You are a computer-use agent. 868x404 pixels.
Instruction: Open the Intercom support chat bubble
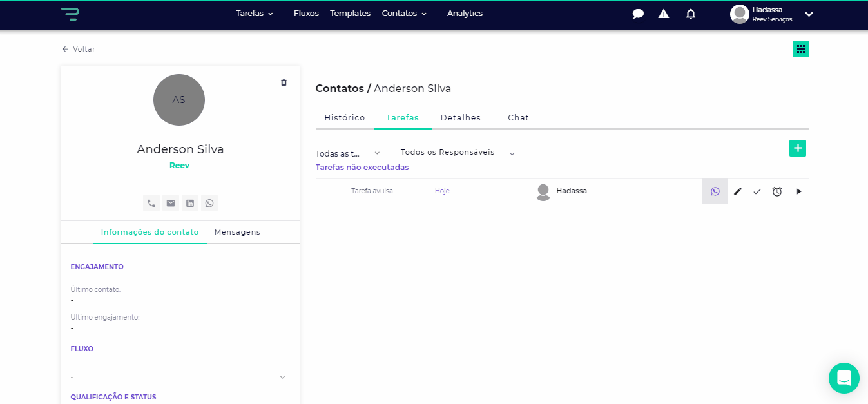tap(844, 378)
